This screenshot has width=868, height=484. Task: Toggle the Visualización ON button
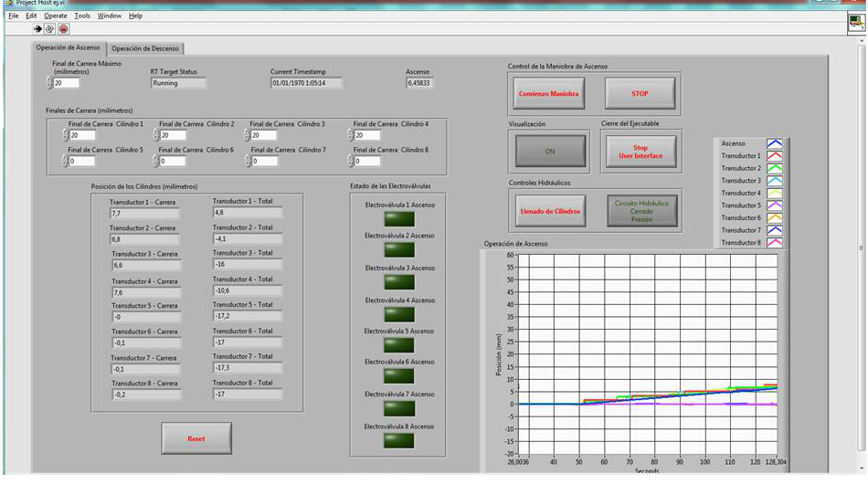pos(550,151)
